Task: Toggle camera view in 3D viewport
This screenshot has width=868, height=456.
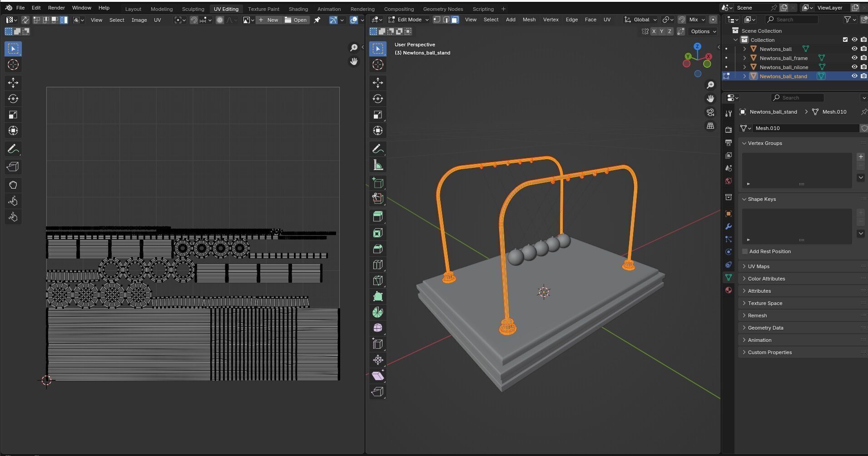Action: (710, 112)
